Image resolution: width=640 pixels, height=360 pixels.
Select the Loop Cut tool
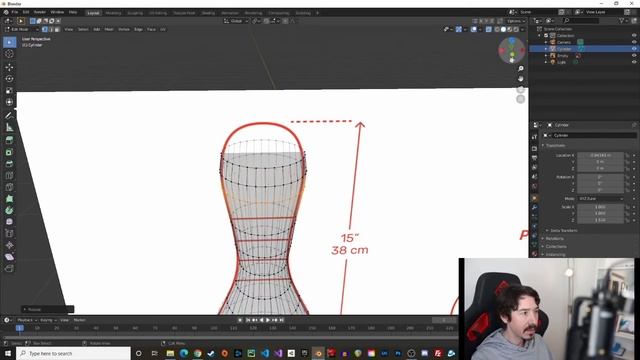point(9,176)
